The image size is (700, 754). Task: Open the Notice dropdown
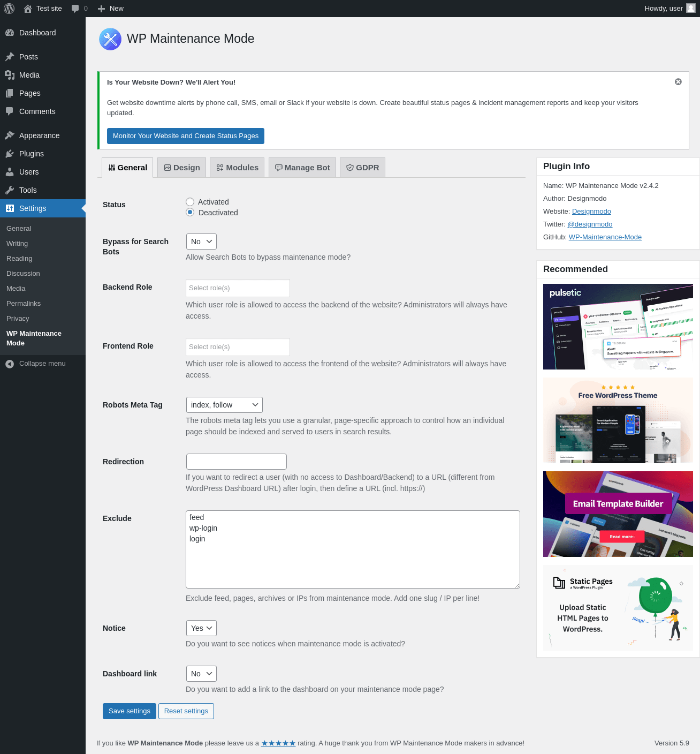[x=201, y=628]
